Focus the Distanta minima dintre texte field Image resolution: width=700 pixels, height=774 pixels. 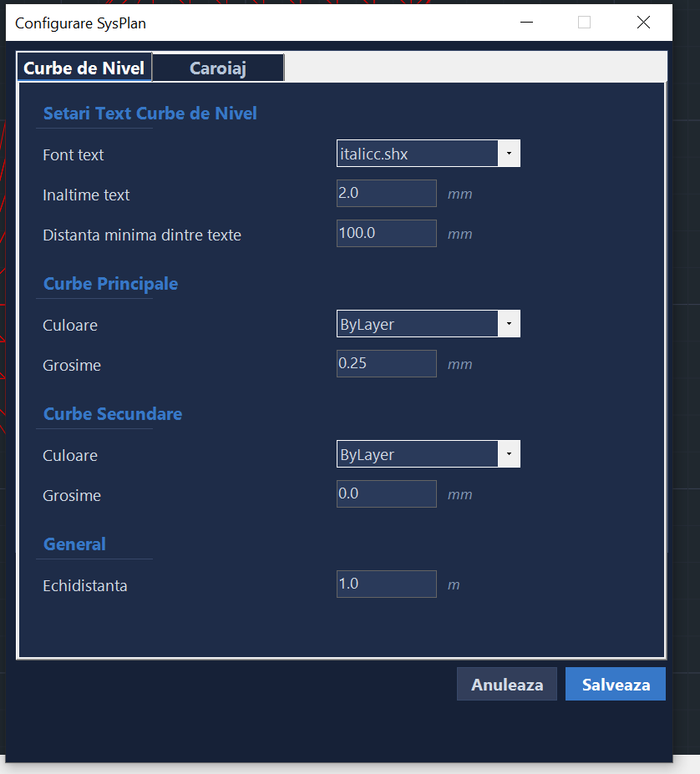[386, 233]
